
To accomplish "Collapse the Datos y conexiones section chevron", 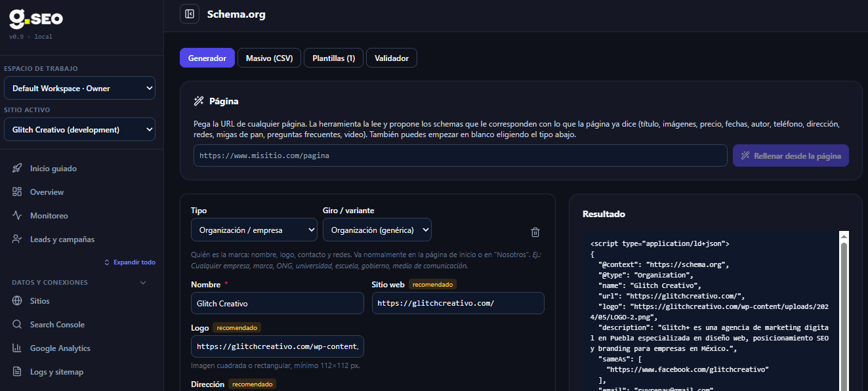I will tap(144, 283).
